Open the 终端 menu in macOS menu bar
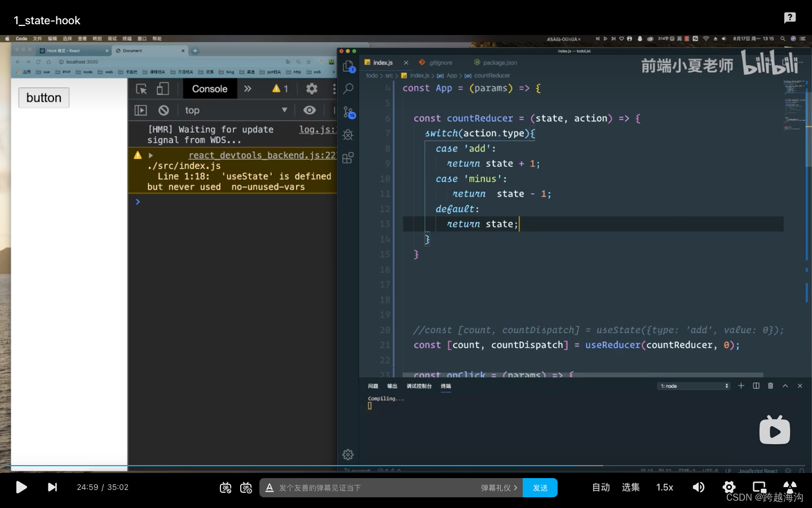Screen dimensions: 812x508 tap(127, 39)
